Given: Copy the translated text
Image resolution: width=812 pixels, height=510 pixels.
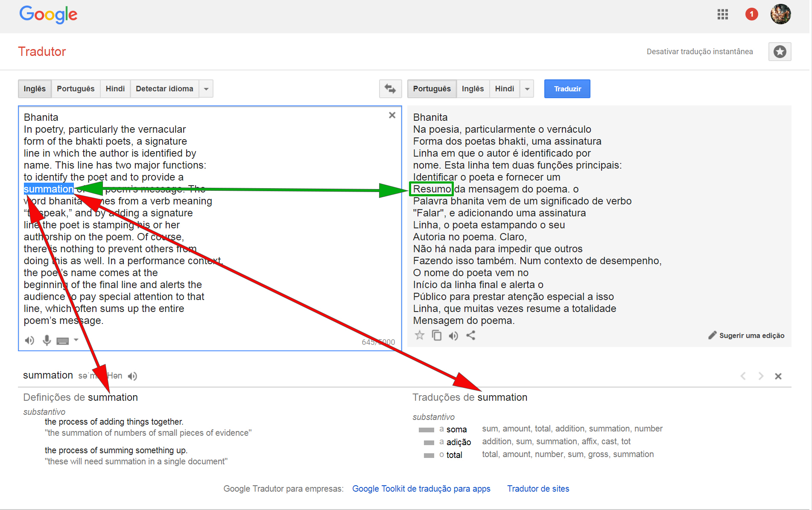Looking at the screenshot, I should (436, 335).
